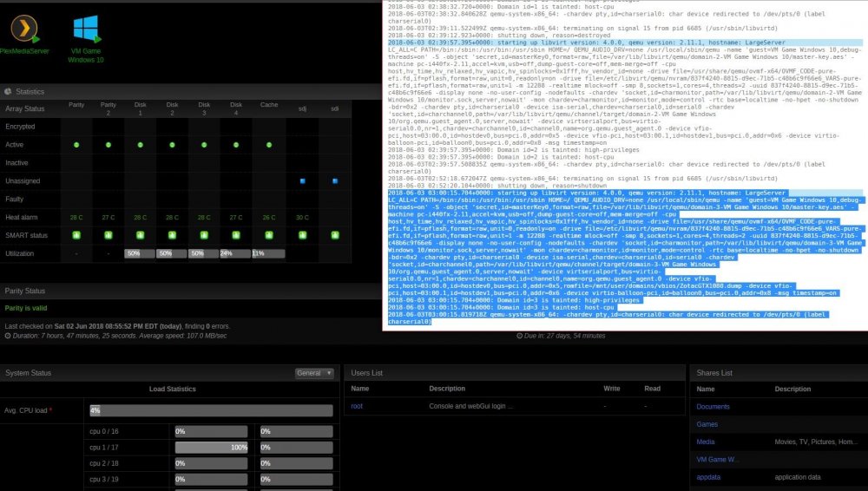Click cpu 2 / 18 row label
The height and width of the screenshot is (491, 868).
point(104,463)
